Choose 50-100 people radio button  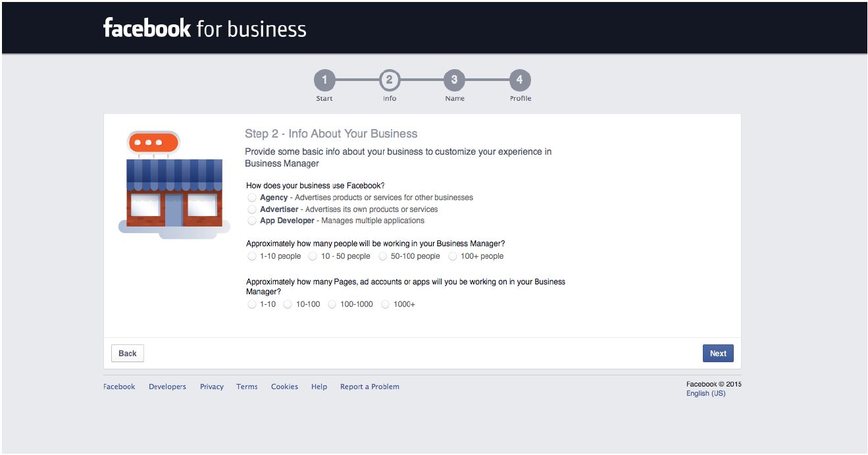382,256
